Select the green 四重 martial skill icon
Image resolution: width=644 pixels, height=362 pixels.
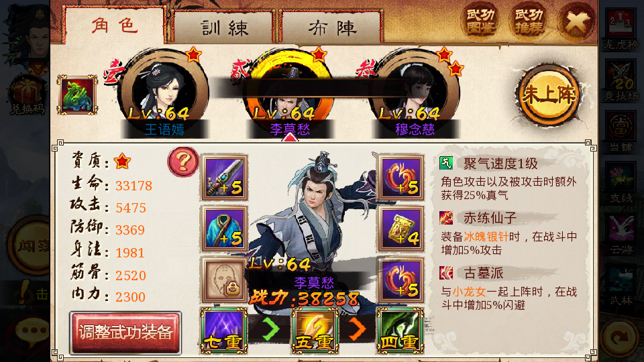coord(400,330)
